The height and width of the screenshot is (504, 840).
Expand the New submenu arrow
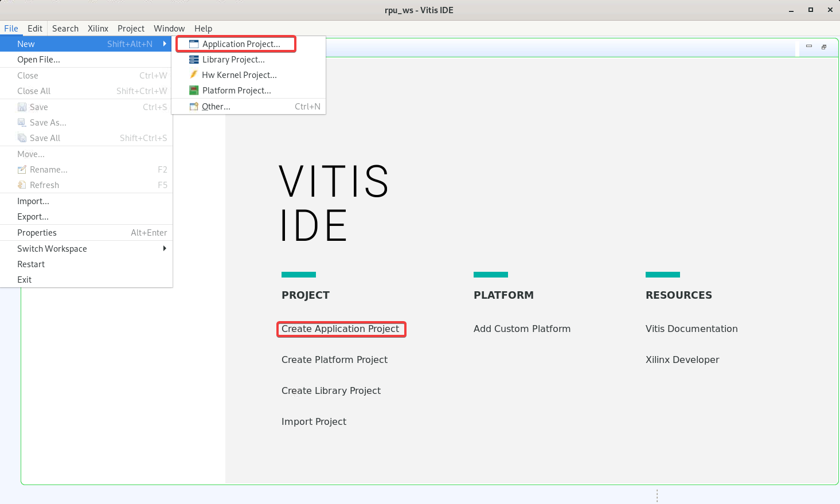(165, 44)
